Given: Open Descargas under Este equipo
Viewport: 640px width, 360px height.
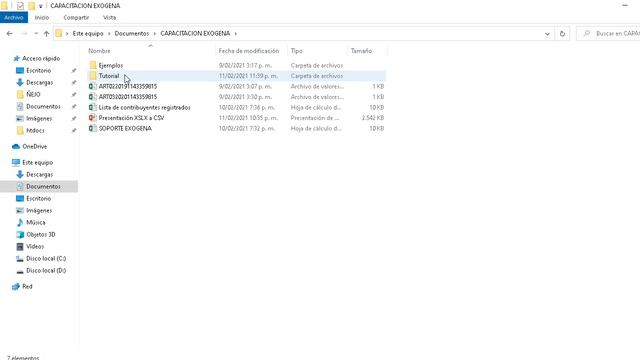Looking at the screenshot, I should 40,174.
